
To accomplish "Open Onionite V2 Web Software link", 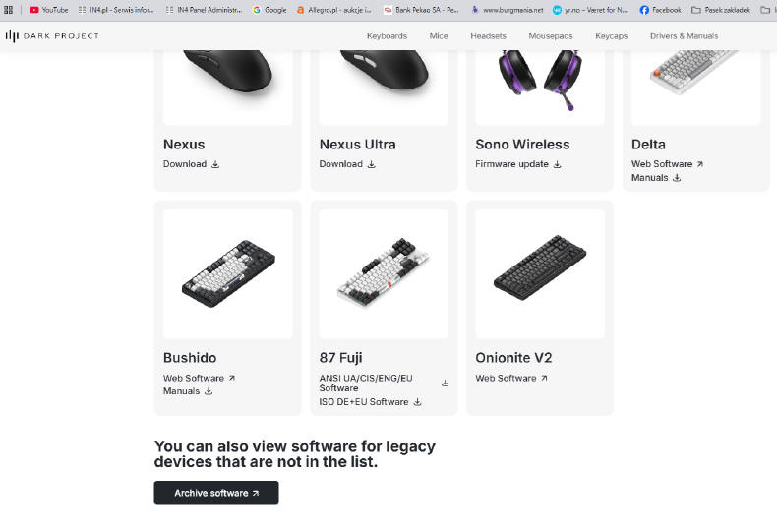I will point(506,378).
